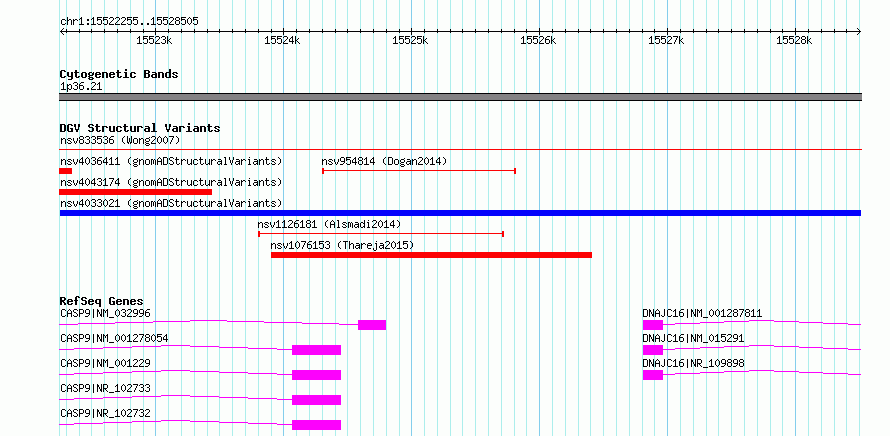Image resolution: width=890 pixels, height=436 pixels.
Task: Click the nsv1126181 (Alsmadi2014) label
Action: point(329,224)
